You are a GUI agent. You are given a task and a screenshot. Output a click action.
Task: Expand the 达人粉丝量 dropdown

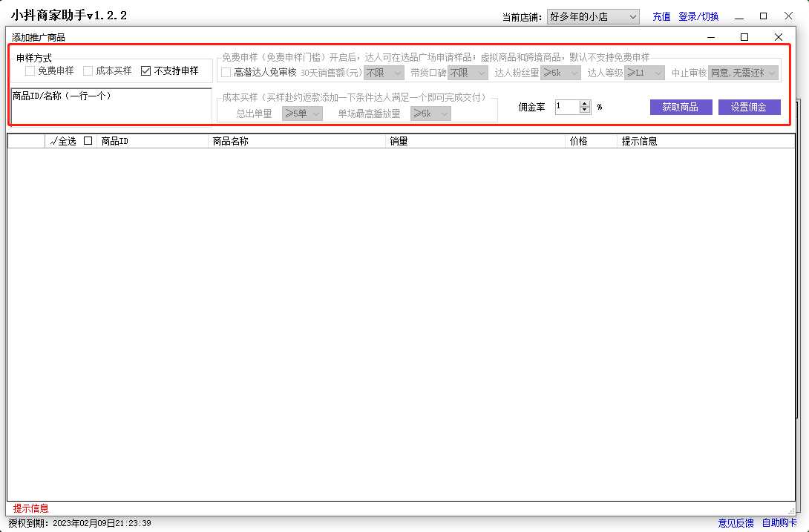pyautogui.click(x=560, y=73)
